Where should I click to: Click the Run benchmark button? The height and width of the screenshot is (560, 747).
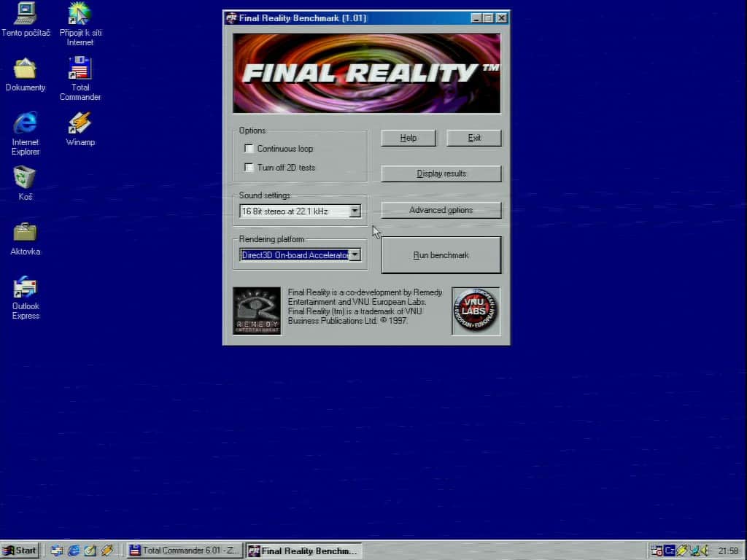click(441, 255)
